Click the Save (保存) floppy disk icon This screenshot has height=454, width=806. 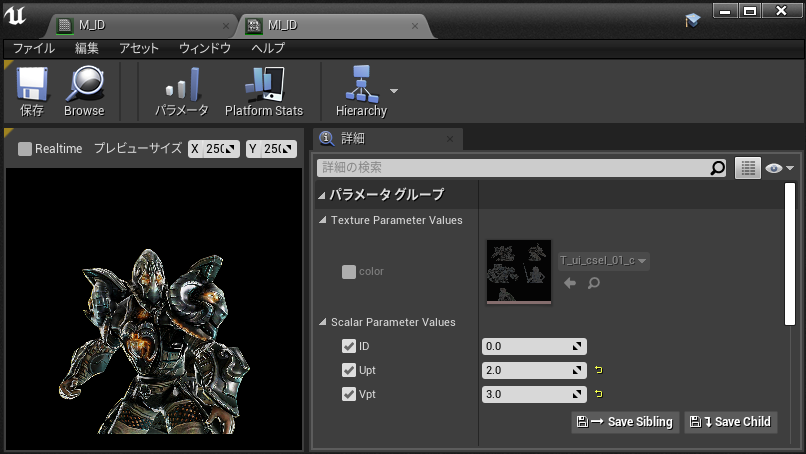[32, 83]
